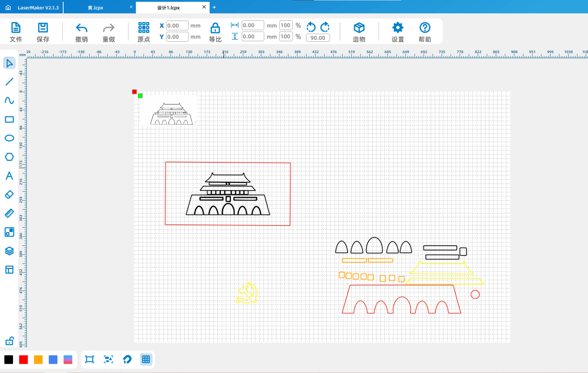588x373 pixels.
Task: Select the arrow selection tool
Action: pos(9,63)
